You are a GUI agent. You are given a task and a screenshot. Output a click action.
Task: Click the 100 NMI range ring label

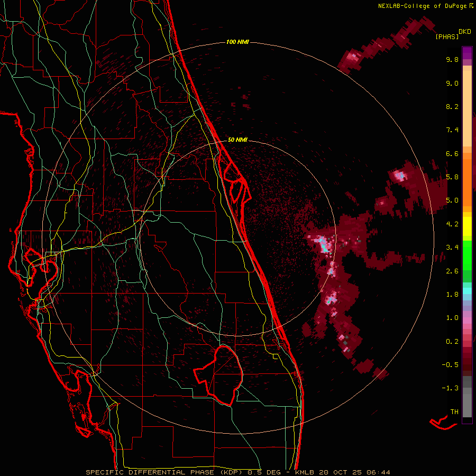coord(237,42)
